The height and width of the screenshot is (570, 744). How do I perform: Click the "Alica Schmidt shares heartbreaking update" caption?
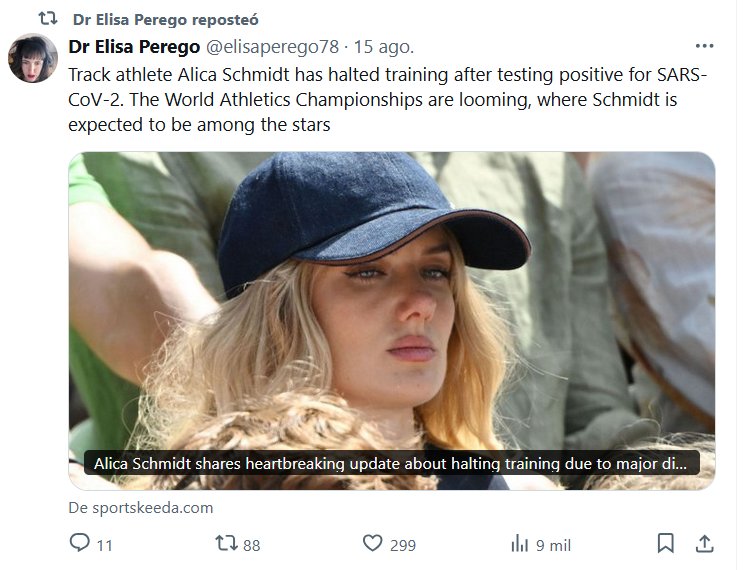click(x=391, y=464)
